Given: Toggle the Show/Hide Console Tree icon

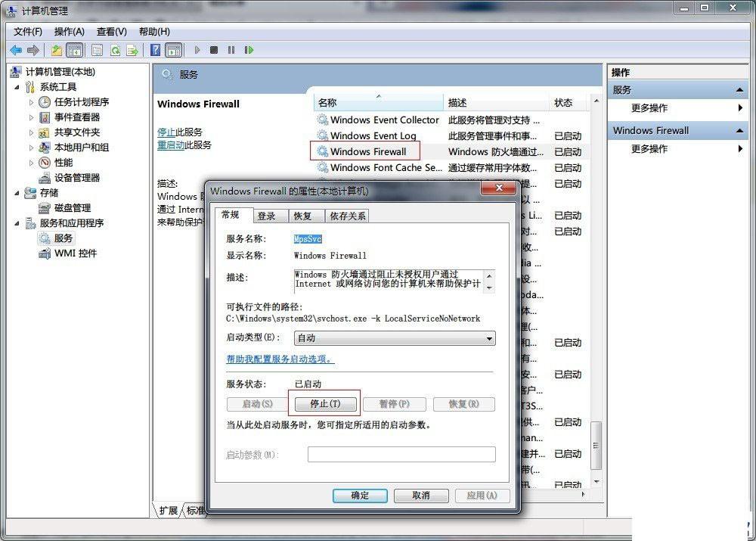Looking at the screenshot, I should pos(75,50).
